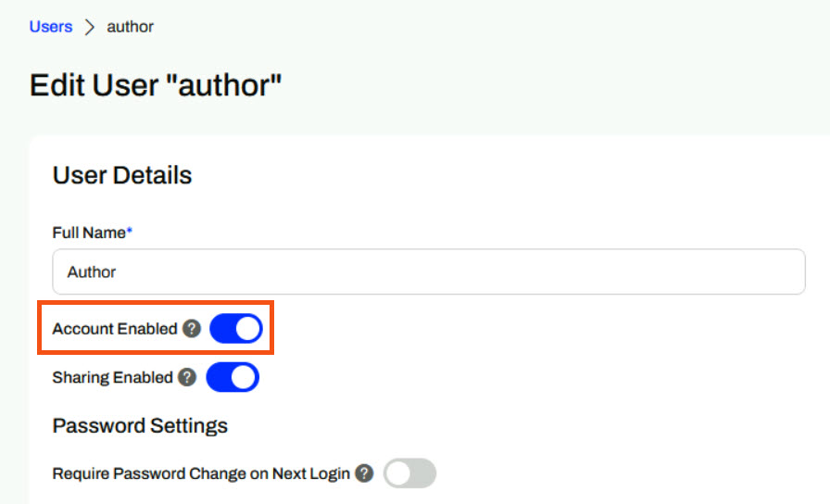Image resolution: width=830 pixels, height=504 pixels.
Task: Click the breadcrumb chevron separator after Users
Action: (90, 27)
